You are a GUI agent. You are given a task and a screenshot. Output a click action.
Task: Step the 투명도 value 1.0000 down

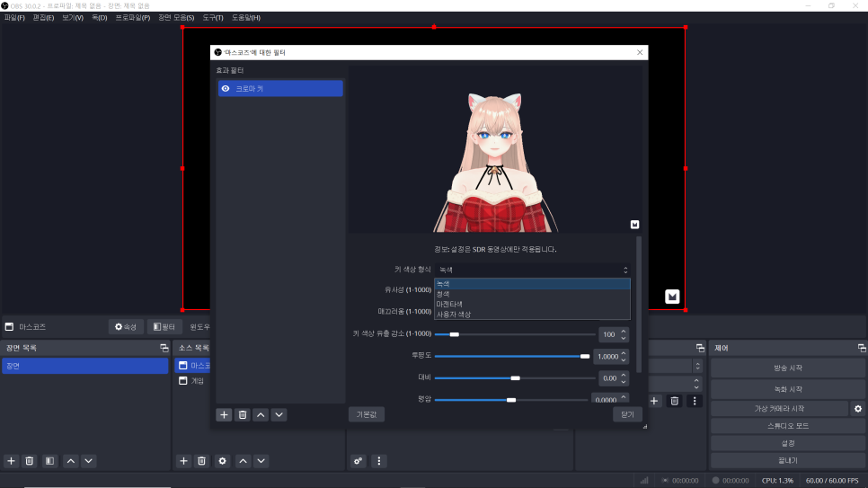click(624, 359)
